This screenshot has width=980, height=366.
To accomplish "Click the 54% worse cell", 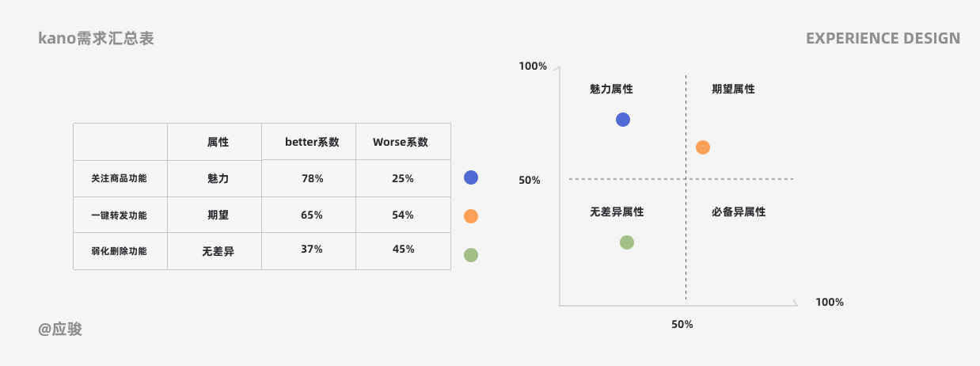I will point(403,215).
